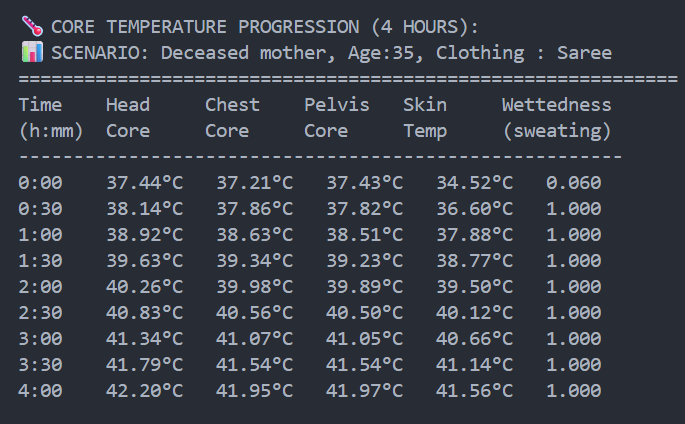The height and width of the screenshot is (424, 685).
Task: Click the 39.98°C chest core value
Action: (x=254, y=287)
